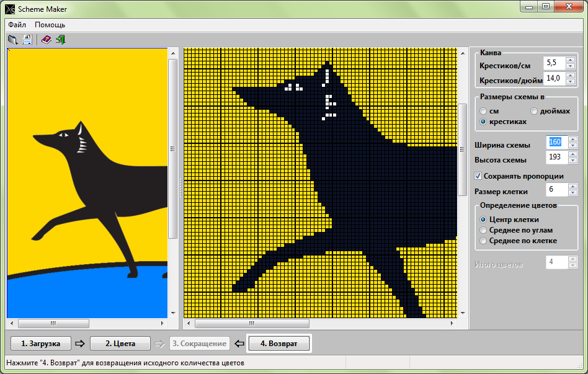Click the Ширина схемы input field

[x=556, y=142]
